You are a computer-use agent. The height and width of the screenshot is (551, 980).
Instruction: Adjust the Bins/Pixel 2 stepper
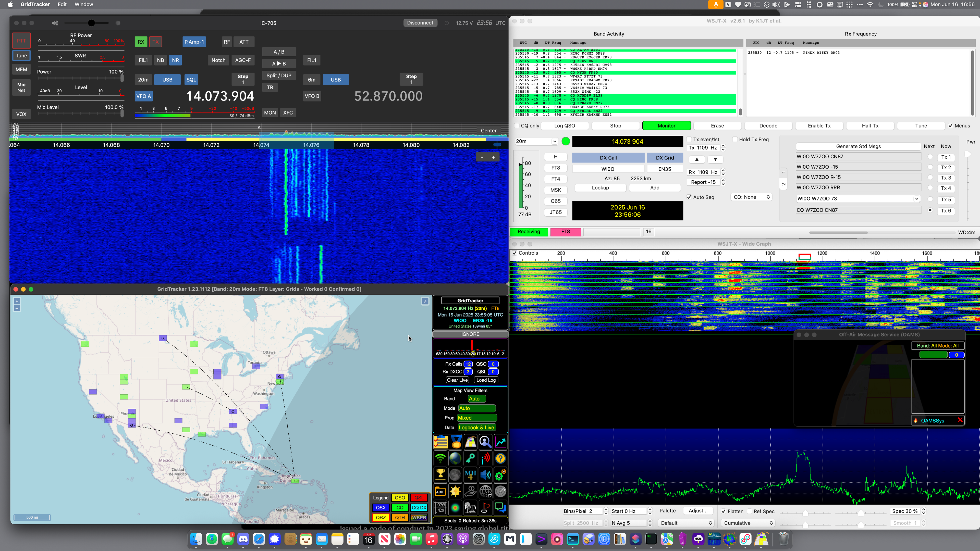[606, 511]
